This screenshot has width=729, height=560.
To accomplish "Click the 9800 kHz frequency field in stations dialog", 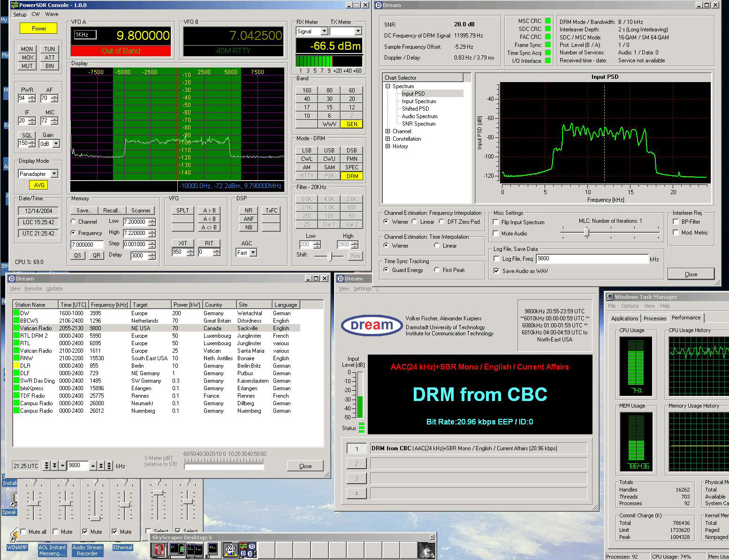I will 78,466.
